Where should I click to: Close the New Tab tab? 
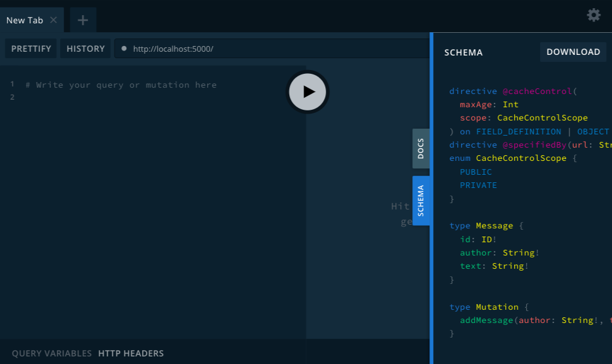point(54,20)
